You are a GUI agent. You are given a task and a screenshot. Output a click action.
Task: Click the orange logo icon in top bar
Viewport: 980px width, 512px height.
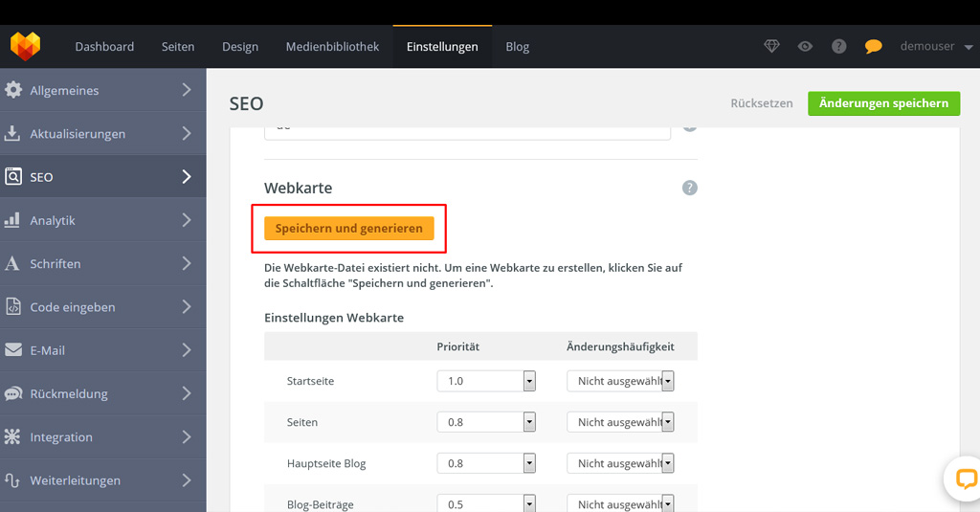click(x=26, y=46)
